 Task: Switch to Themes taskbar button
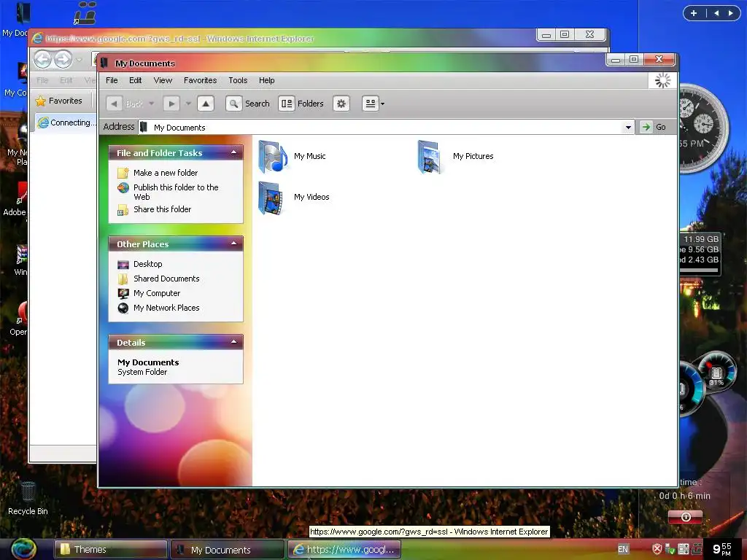(x=111, y=550)
